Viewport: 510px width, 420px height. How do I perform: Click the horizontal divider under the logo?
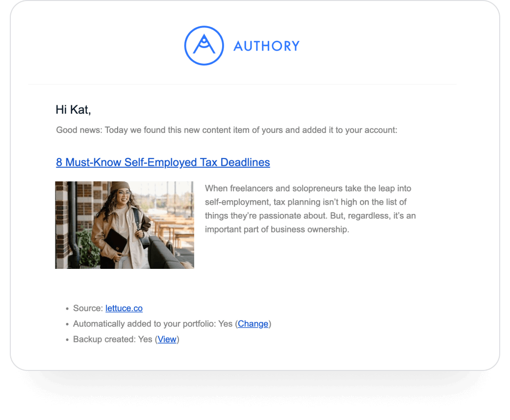tap(242, 84)
